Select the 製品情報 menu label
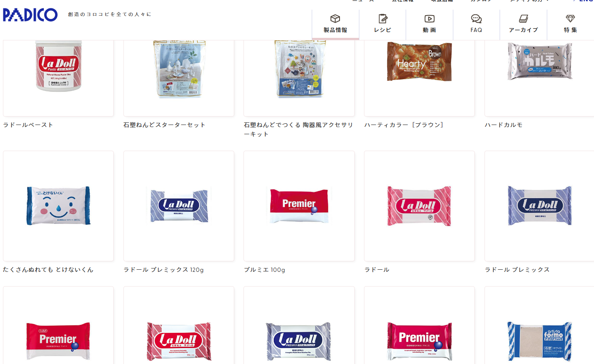 pos(335,30)
